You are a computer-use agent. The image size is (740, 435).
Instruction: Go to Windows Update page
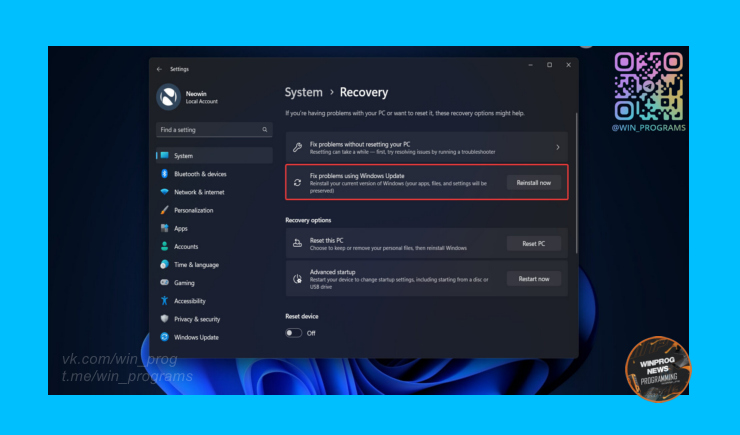point(214,337)
